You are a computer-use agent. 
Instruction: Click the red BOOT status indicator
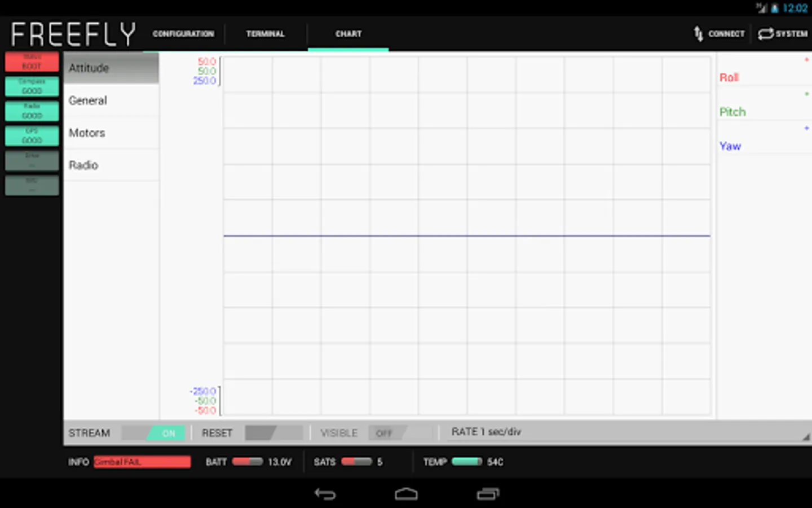coord(32,62)
